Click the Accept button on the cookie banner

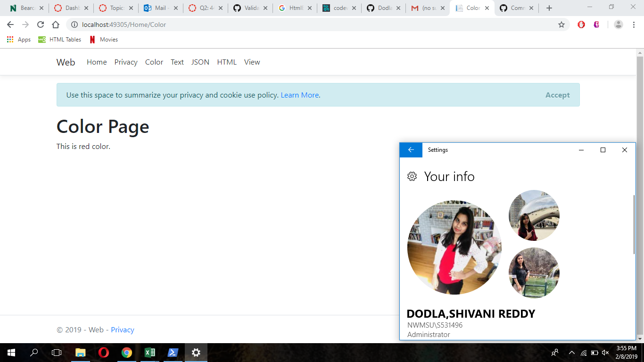[x=558, y=95]
